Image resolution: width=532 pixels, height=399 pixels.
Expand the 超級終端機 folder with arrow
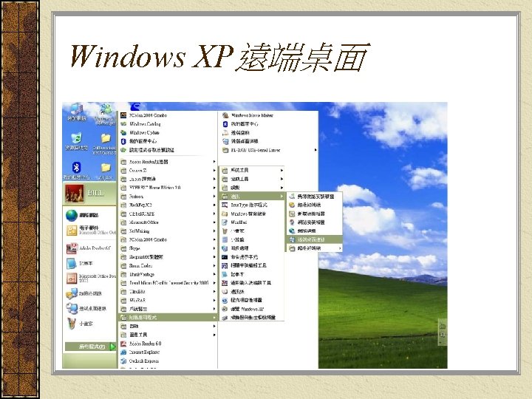tap(314, 248)
